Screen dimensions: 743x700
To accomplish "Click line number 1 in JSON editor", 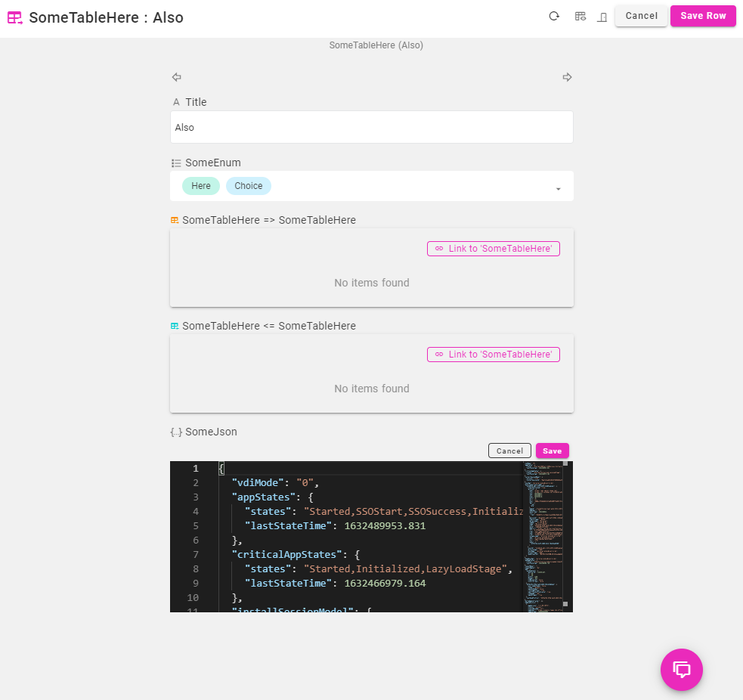I will [195, 468].
